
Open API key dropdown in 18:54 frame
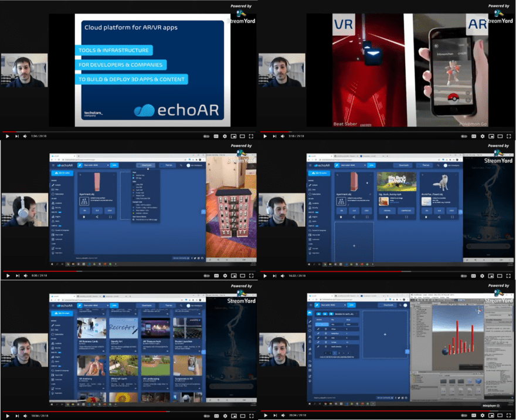click(96, 306)
